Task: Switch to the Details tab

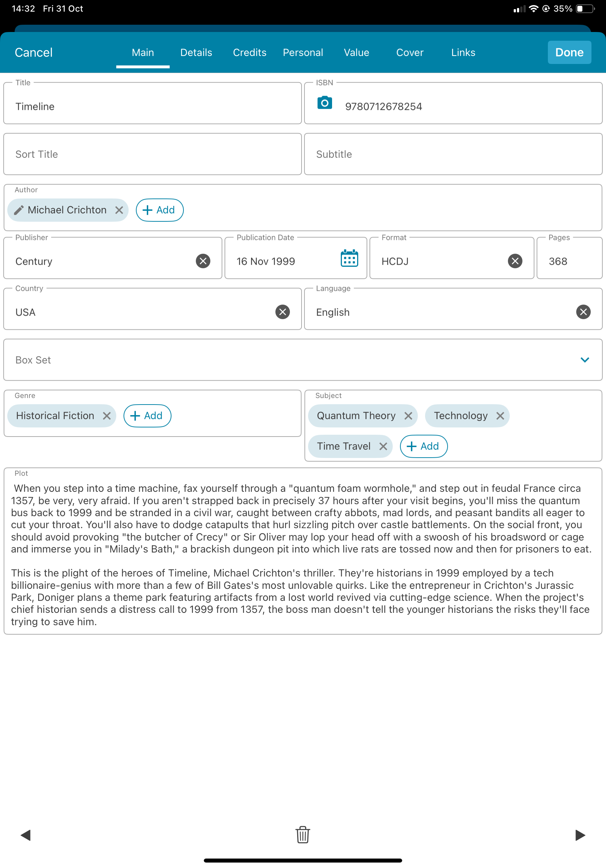Action: (196, 53)
